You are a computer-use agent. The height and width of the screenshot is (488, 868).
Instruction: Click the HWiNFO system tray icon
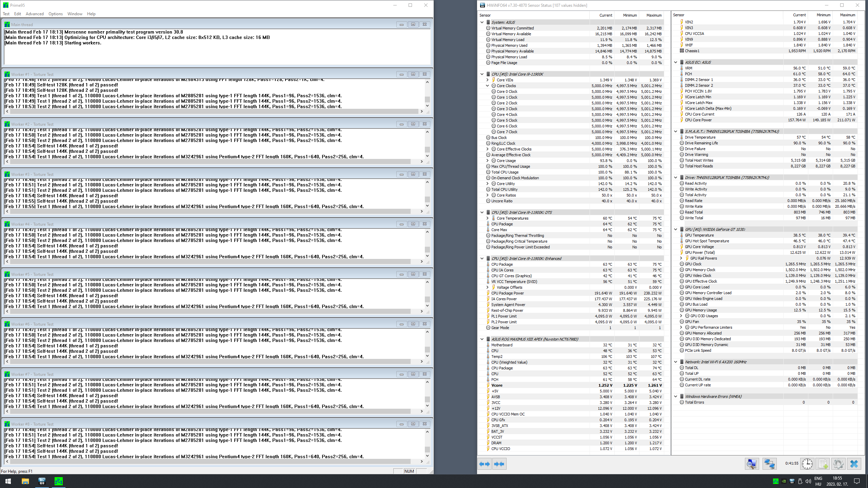pyautogui.click(x=792, y=481)
